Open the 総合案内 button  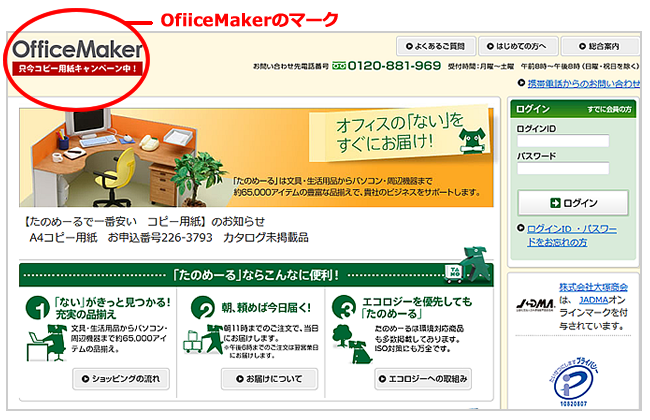coord(599,46)
